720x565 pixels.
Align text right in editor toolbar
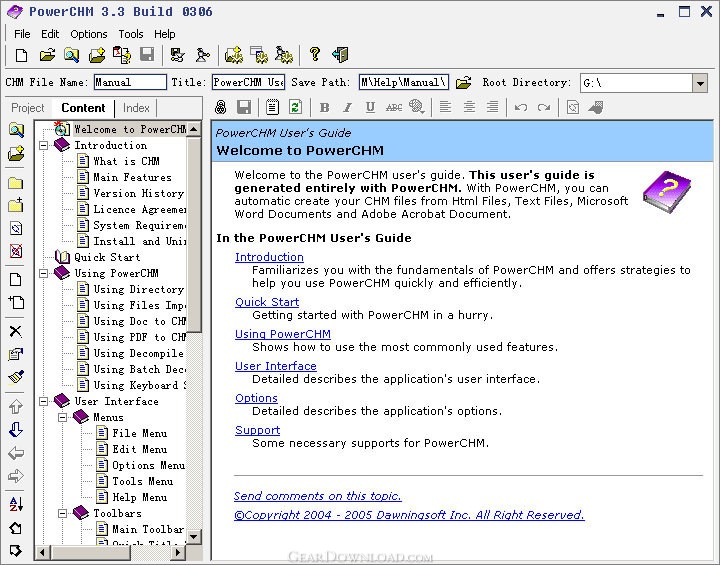click(x=492, y=107)
